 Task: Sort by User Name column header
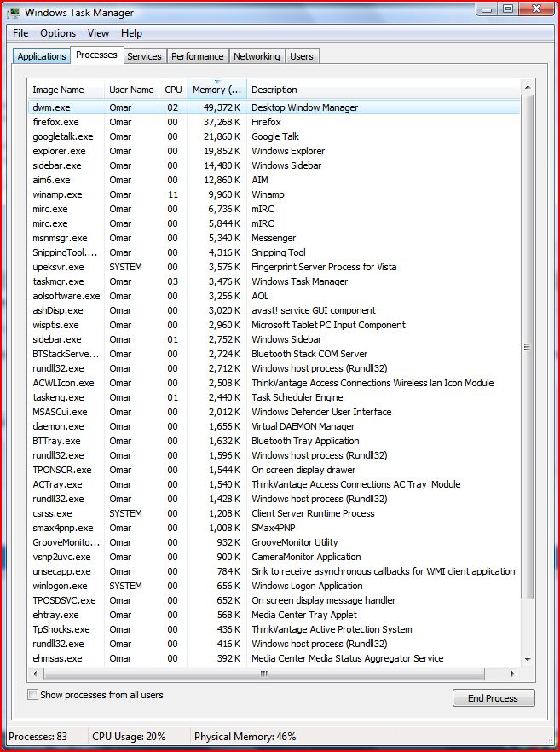pos(131,90)
